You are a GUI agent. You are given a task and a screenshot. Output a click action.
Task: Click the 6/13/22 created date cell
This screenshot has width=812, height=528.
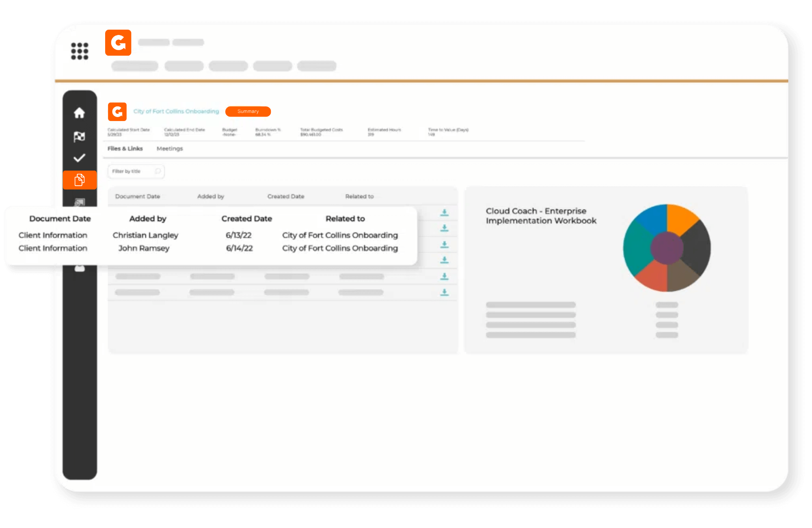point(239,235)
